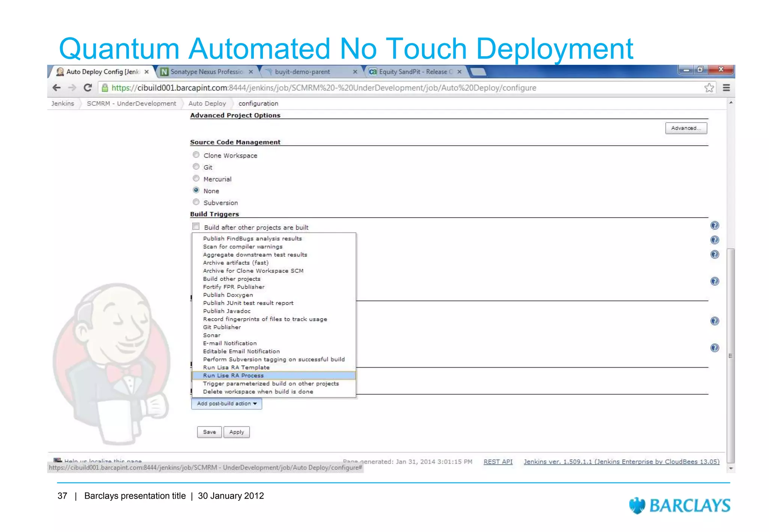Screen dimensions: 769x532
Task: Close the Auto Deploy Config tab
Action: point(147,72)
